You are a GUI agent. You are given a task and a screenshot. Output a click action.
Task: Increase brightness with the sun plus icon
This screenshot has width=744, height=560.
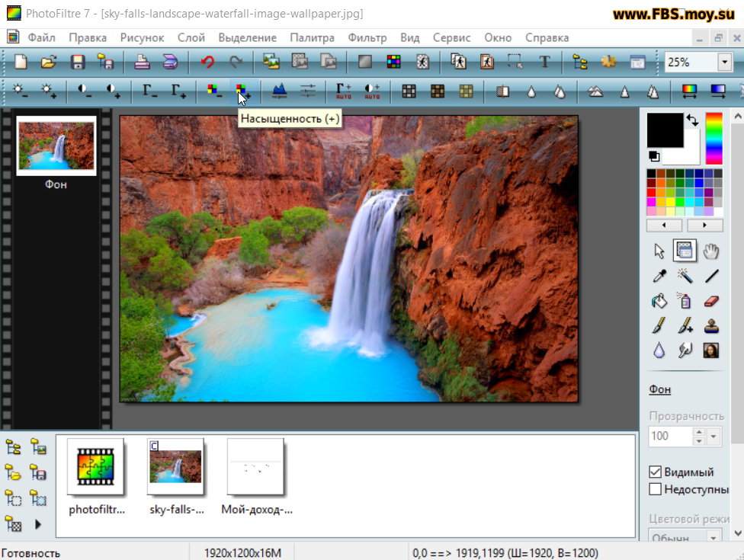click(48, 90)
